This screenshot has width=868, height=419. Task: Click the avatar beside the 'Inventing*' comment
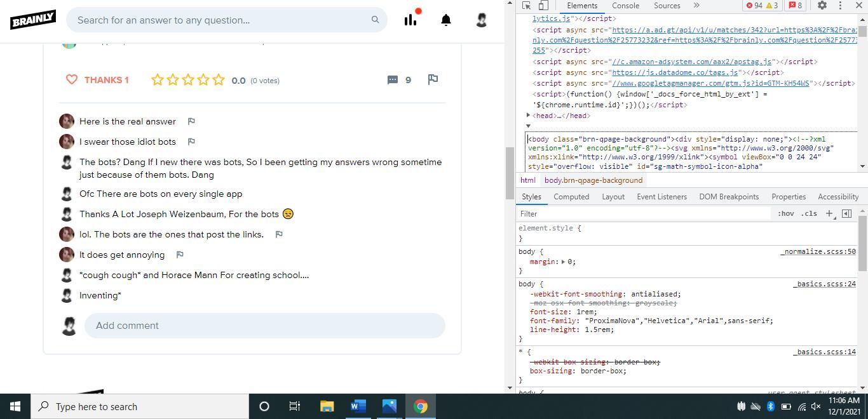[67, 295]
